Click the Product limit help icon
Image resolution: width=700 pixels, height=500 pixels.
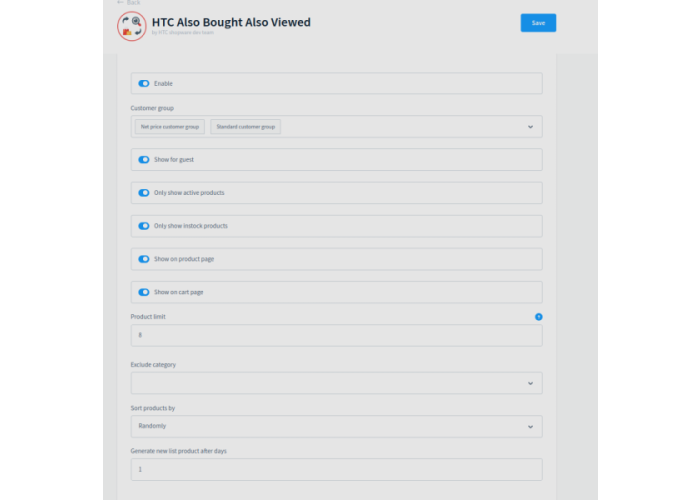click(538, 317)
